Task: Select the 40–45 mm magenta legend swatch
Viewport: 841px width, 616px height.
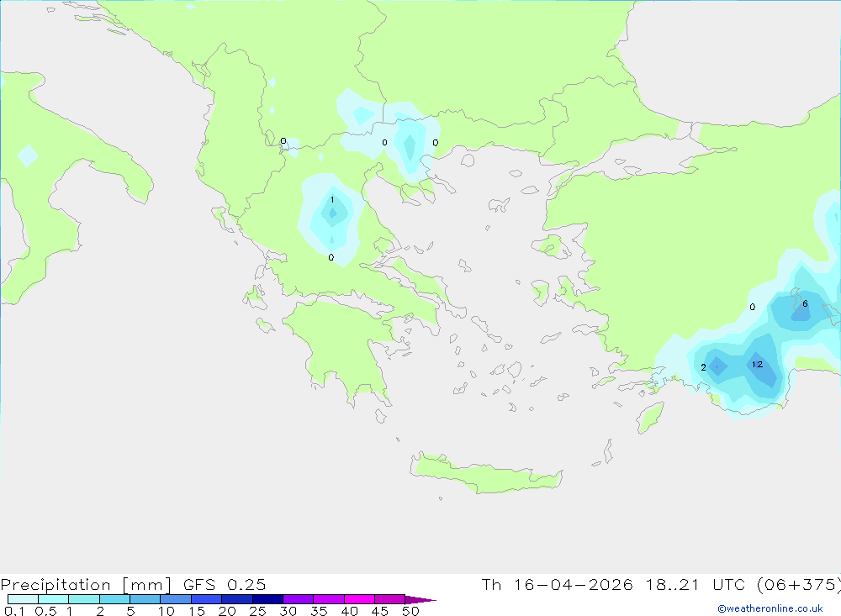Action: pyautogui.click(x=359, y=599)
